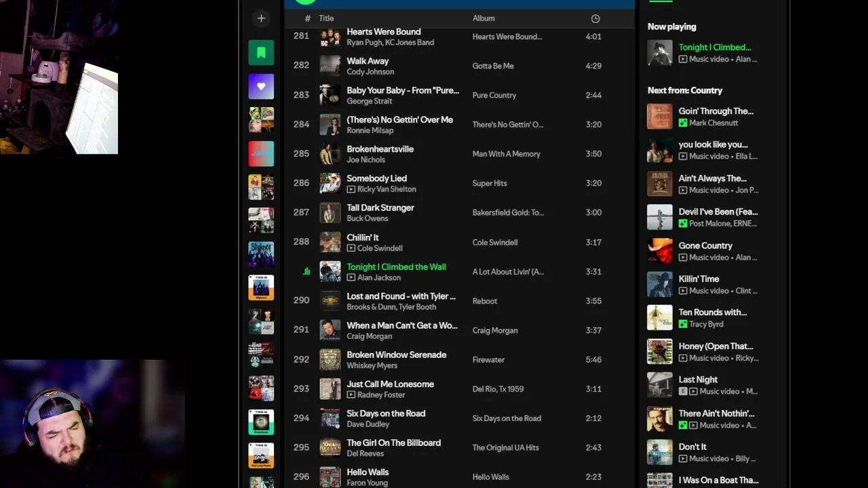Open artist Whiskey Myers
Screen dimensions: 868x488
372,365
